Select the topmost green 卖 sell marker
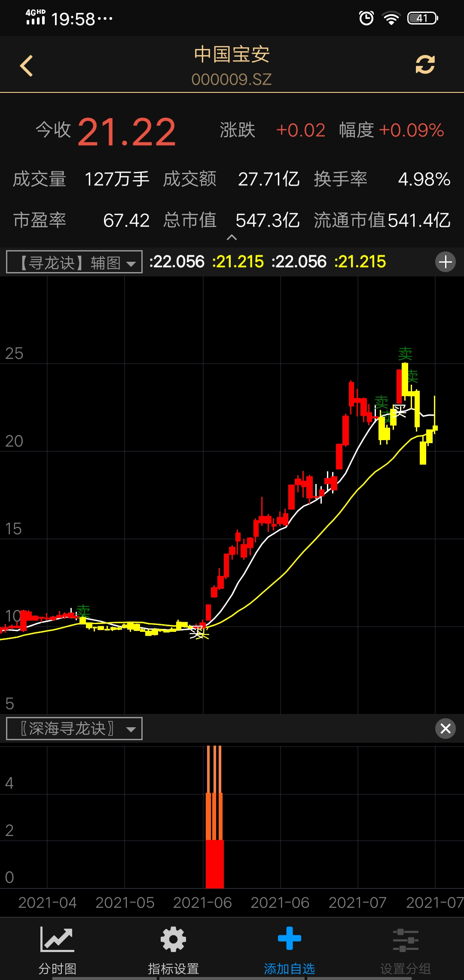The image size is (464, 980). pos(405,354)
